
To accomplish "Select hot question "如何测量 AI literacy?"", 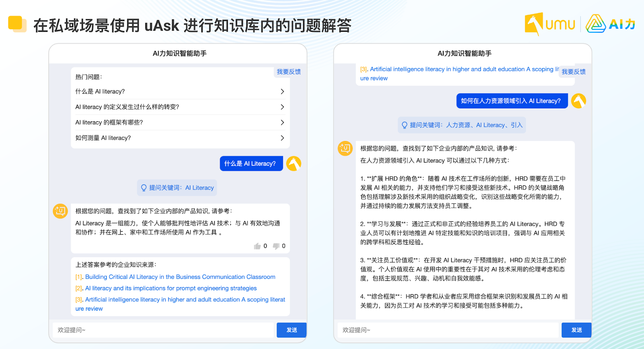I will point(180,138).
